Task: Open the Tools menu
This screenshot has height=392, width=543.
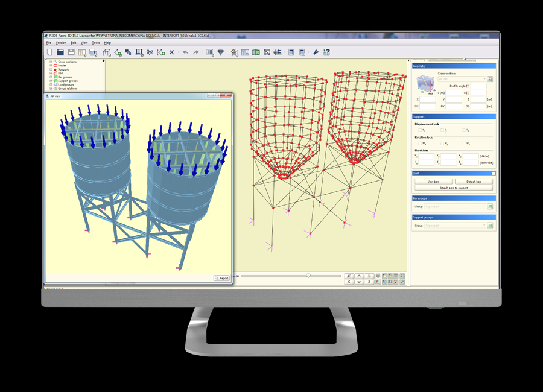Action: (96, 43)
